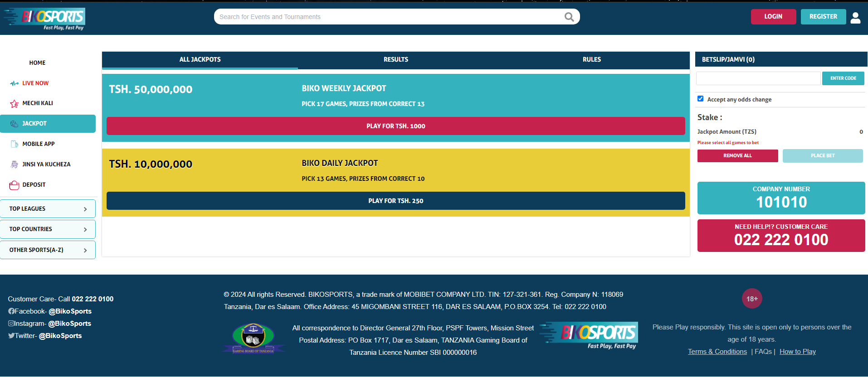
Task: Click the 18+ age badge
Action: [752, 299]
